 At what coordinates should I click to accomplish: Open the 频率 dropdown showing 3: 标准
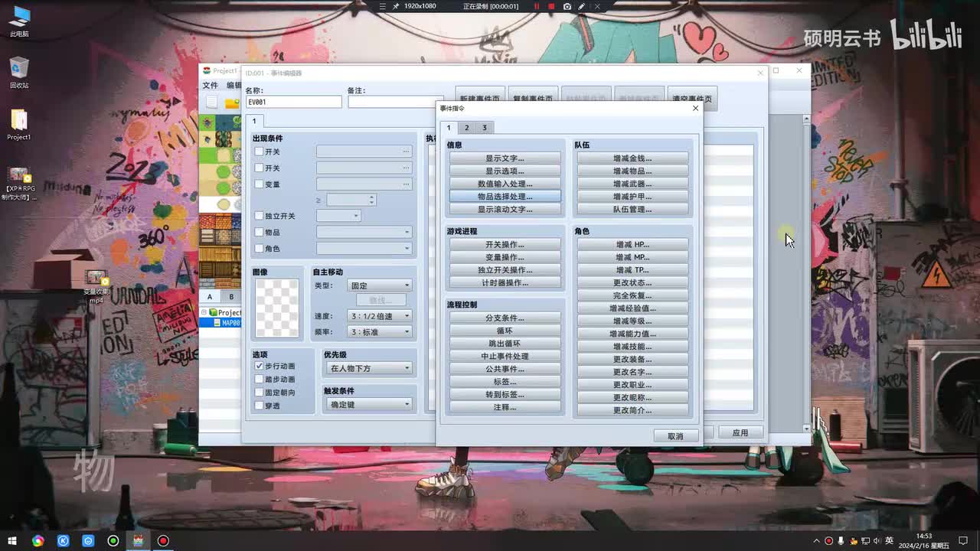pos(380,332)
